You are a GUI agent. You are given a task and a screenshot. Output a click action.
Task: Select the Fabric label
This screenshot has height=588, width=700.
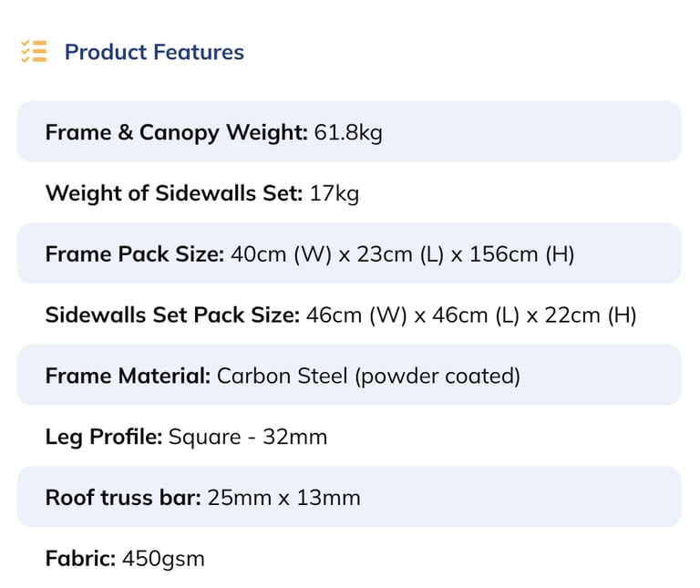click(80, 558)
